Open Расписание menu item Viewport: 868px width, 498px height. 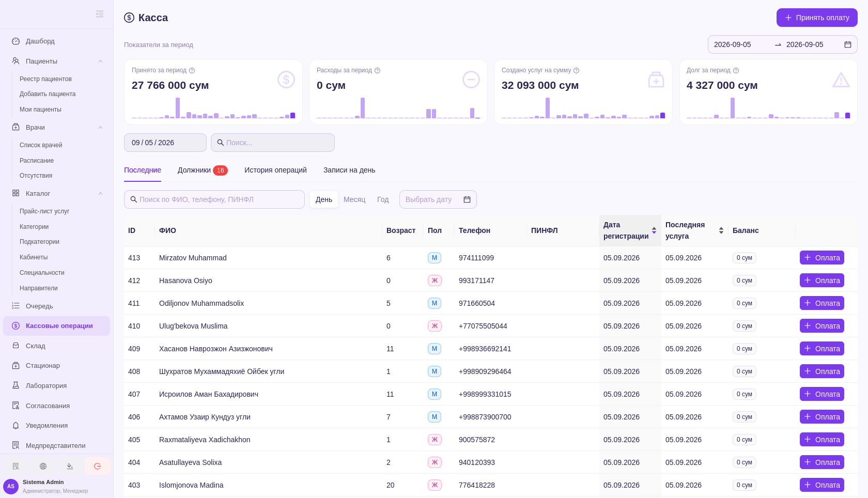[37, 161]
